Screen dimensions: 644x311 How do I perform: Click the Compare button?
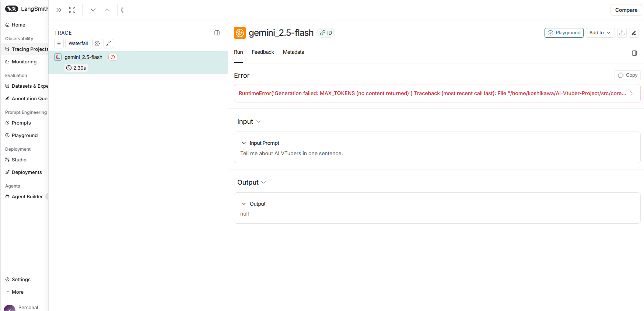(x=626, y=10)
